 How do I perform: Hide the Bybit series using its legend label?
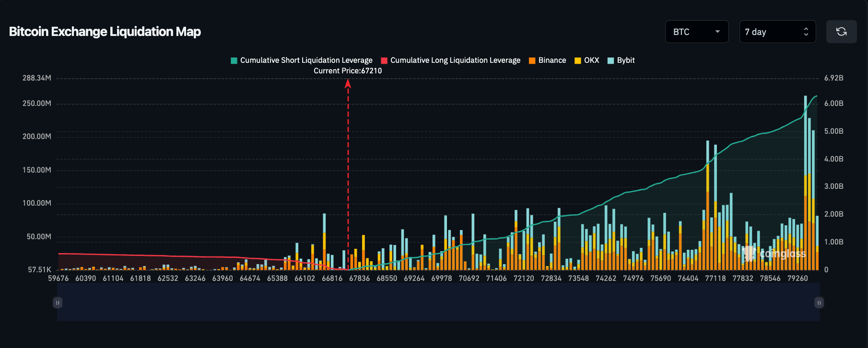(625, 60)
